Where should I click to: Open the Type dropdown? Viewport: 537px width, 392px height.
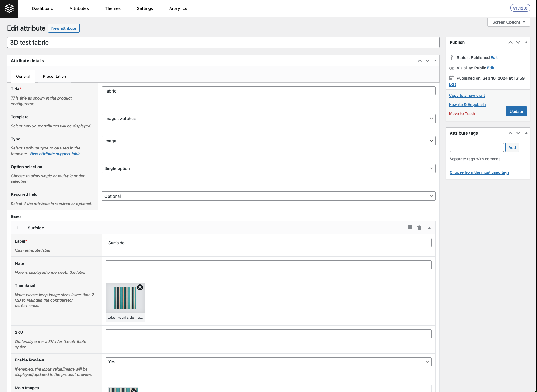pos(268,141)
